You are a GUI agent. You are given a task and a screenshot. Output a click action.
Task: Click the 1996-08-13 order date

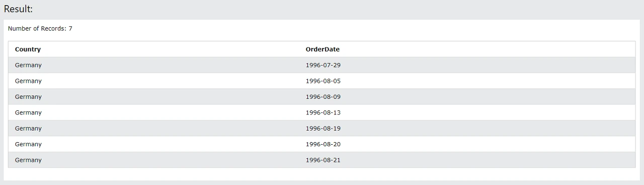click(323, 112)
